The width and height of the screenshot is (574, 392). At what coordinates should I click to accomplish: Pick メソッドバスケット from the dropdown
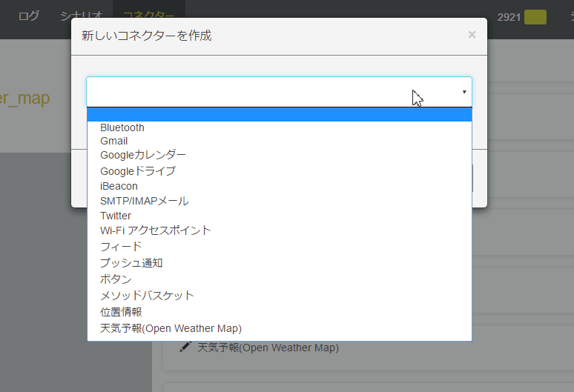point(147,295)
